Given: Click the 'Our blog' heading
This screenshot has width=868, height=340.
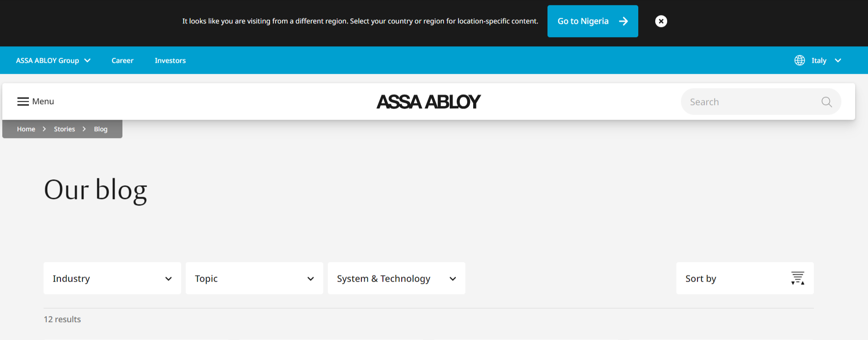Looking at the screenshot, I should pyautogui.click(x=95, y=190).
